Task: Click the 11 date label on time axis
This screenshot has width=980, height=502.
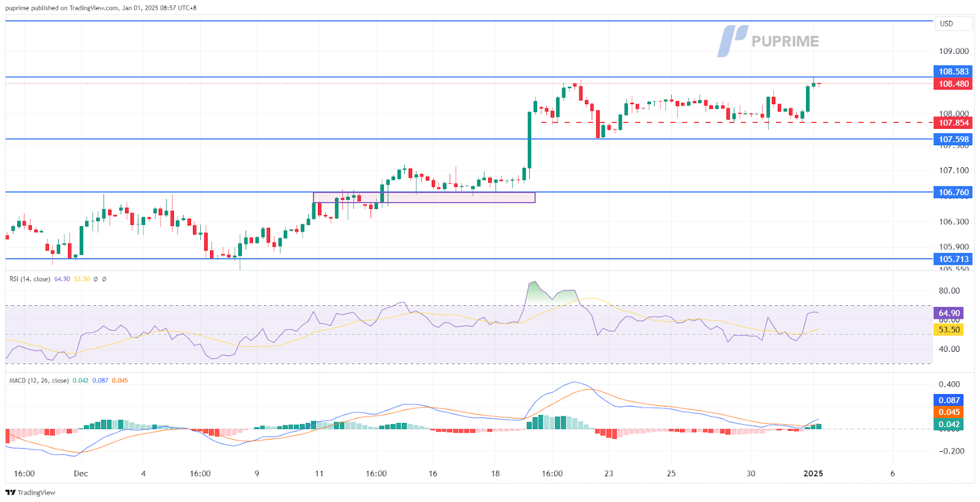Action: pos(319,474)
